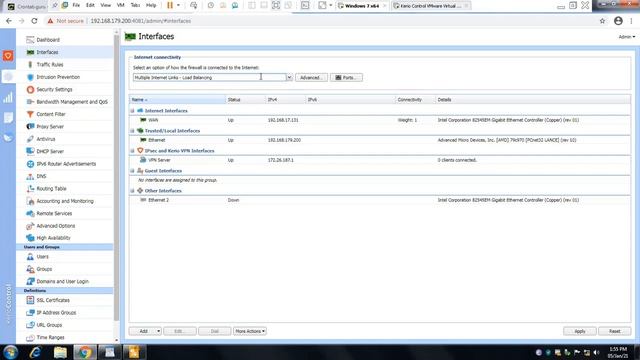
Task: Open Content Filter page
Action: click(x=51, y=114)
